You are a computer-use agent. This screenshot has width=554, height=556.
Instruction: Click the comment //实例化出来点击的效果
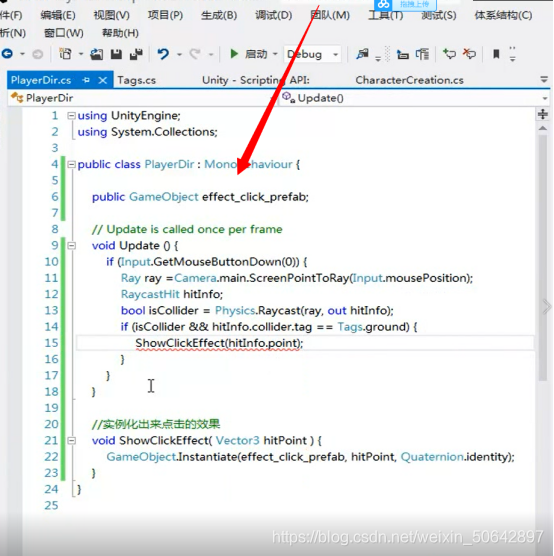click(x=156, y=424)
